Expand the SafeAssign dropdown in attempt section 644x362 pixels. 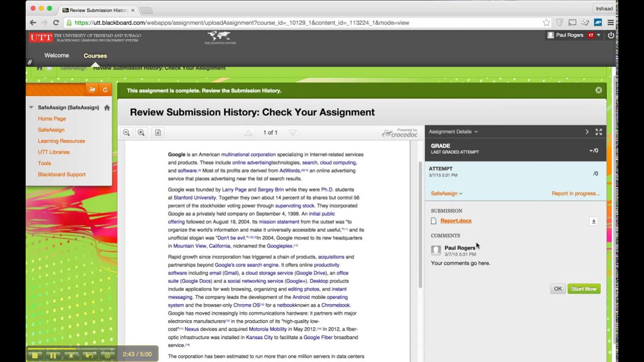pyautogui.click(x=447, y=194)
